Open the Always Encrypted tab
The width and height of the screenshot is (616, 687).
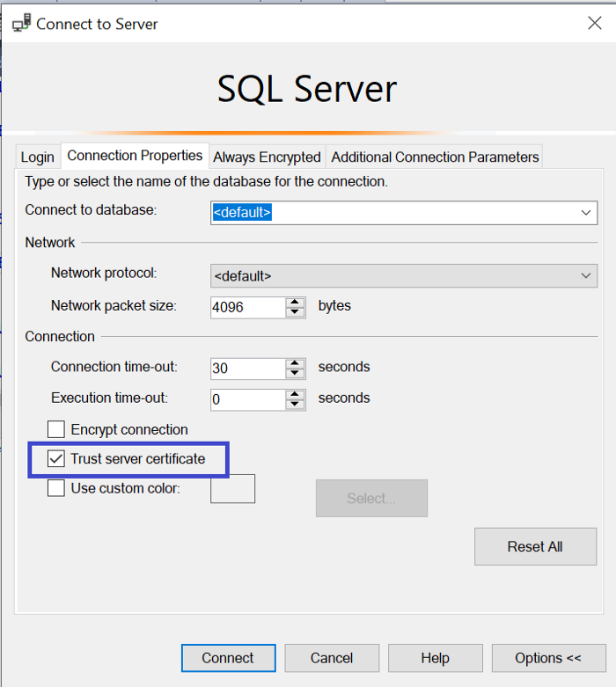267,157
